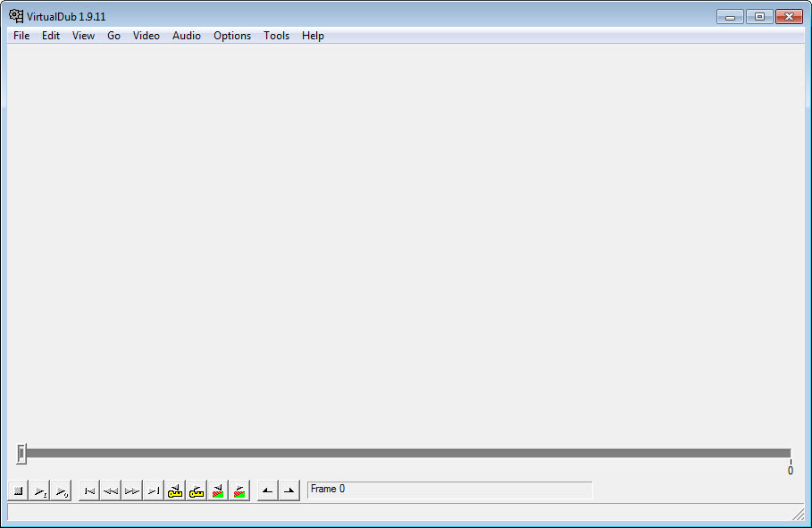Scan forward for next scene change
The image size is (812, 528).
coord(239,490)
